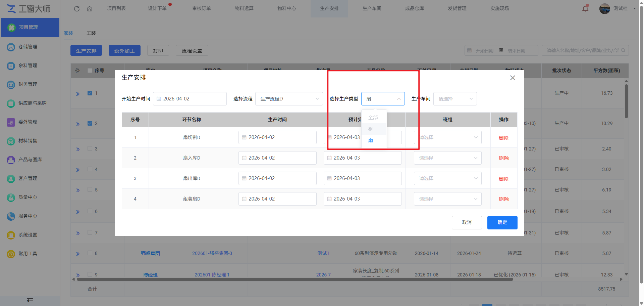Delete the 组装扇D row
The image size is (644, 306).
(503, 199)
